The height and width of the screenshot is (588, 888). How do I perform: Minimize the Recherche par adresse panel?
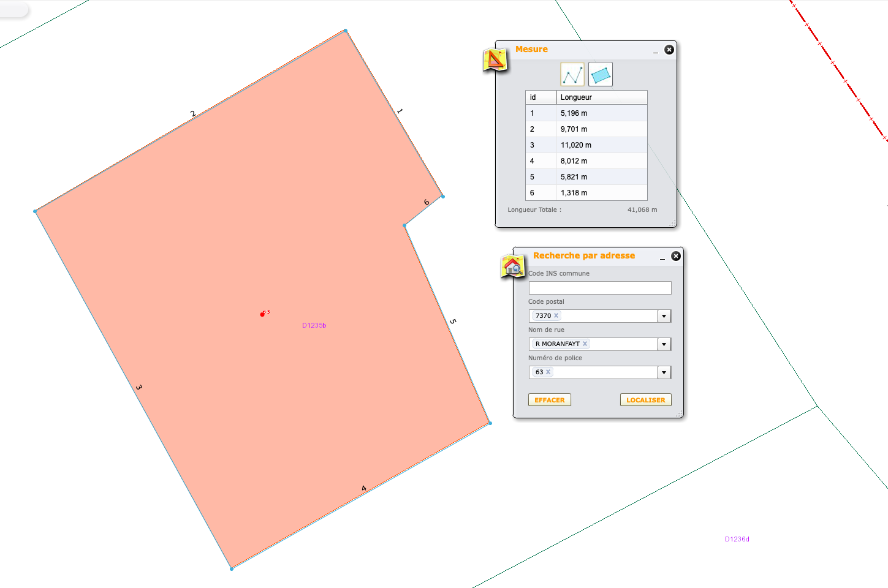[662, 257]
